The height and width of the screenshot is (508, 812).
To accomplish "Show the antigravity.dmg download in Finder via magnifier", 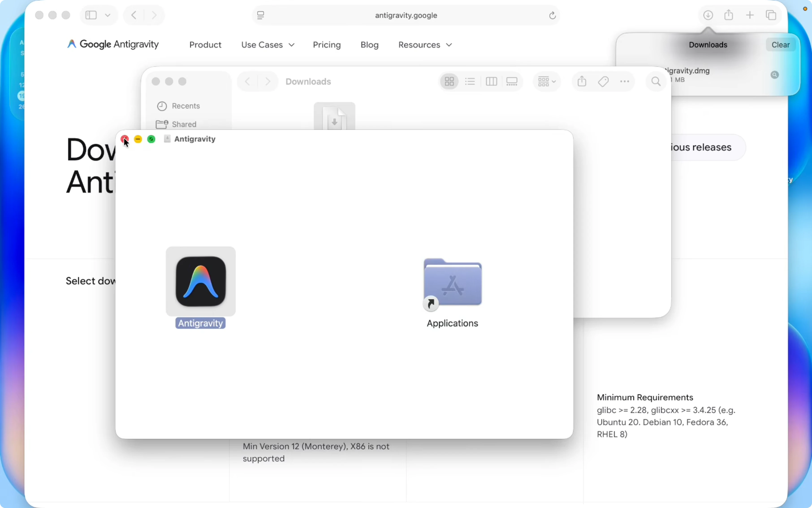I will tap(775, 75).
